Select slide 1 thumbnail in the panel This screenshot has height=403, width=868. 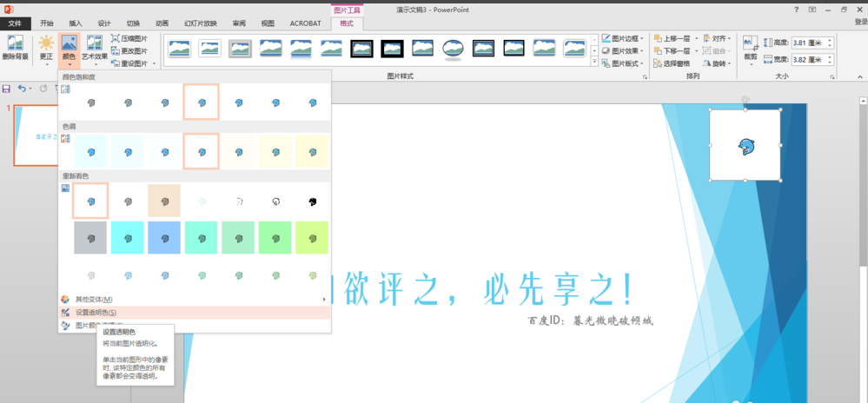click(x=36, y=135)
